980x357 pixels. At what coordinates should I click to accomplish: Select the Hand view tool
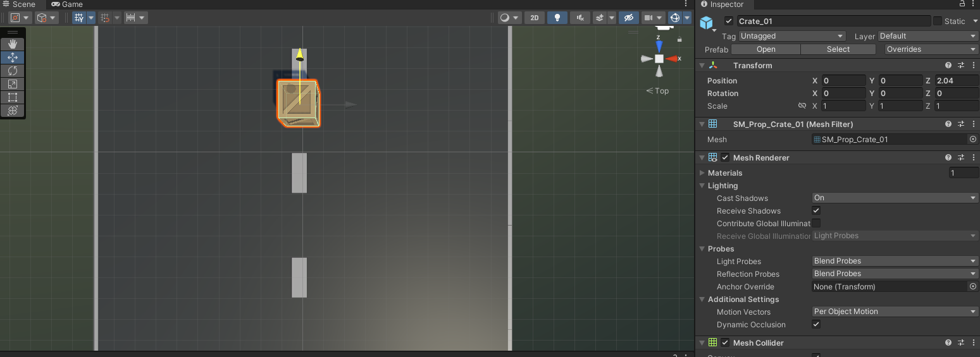click(x=12, y=44)
